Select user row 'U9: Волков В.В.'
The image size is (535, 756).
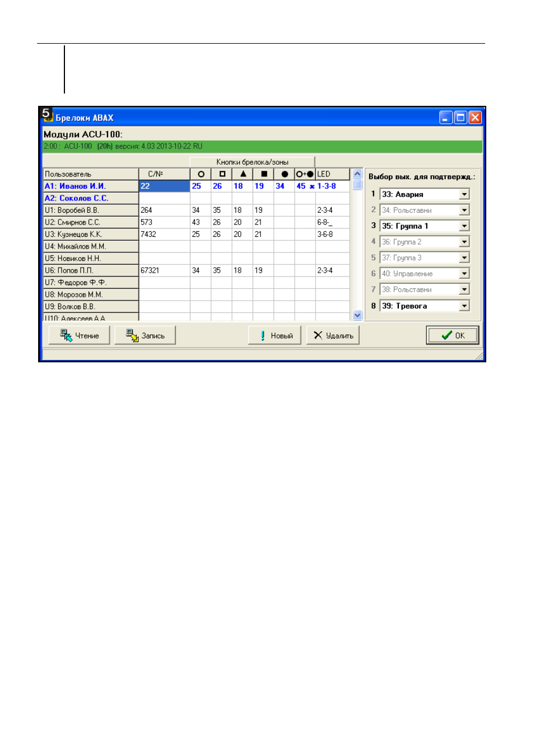(x=91, y=306)
